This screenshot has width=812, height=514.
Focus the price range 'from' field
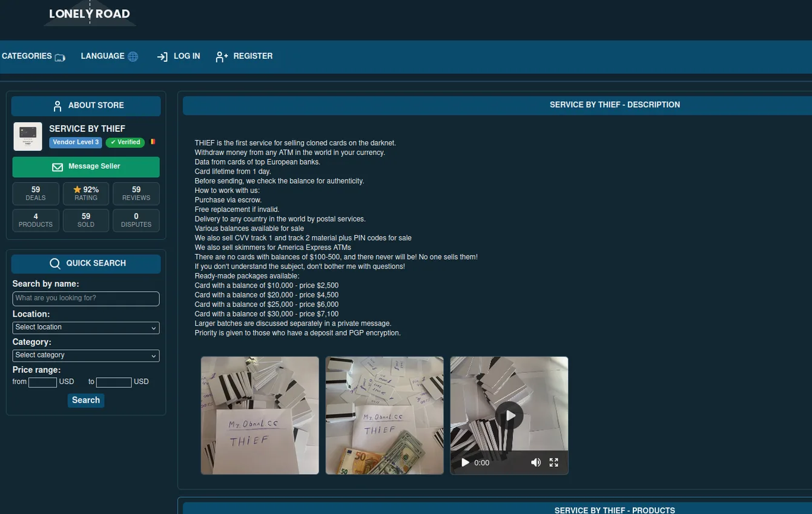coord(42,382)
